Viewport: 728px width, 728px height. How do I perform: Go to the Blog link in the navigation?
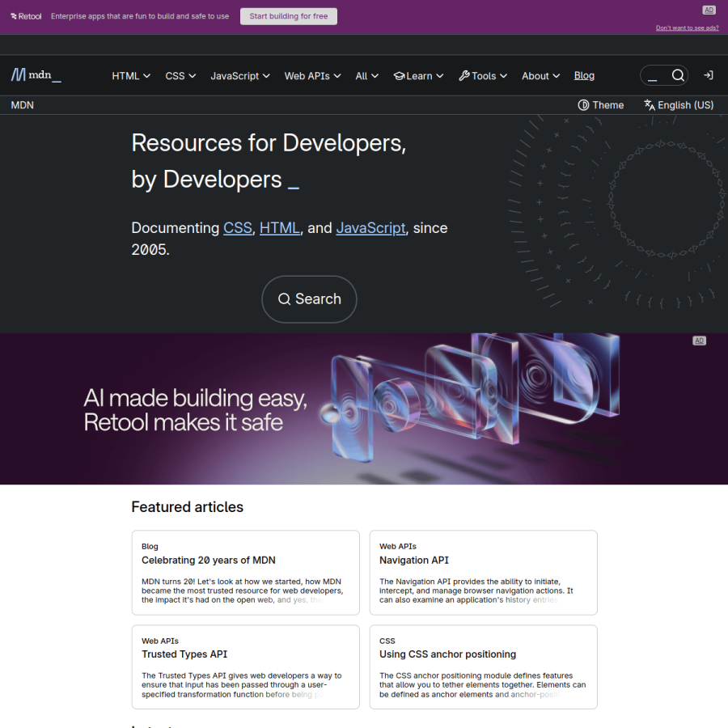[x=584, y=75]
